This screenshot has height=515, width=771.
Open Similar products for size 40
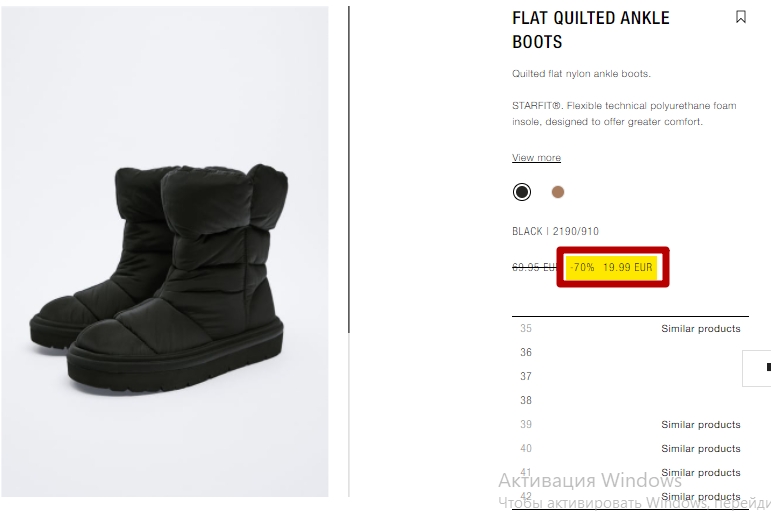tap(701, 449)
